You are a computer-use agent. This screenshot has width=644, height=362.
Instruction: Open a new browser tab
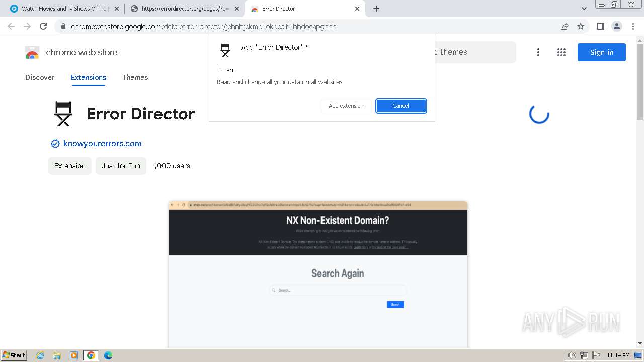coord(376,9)
